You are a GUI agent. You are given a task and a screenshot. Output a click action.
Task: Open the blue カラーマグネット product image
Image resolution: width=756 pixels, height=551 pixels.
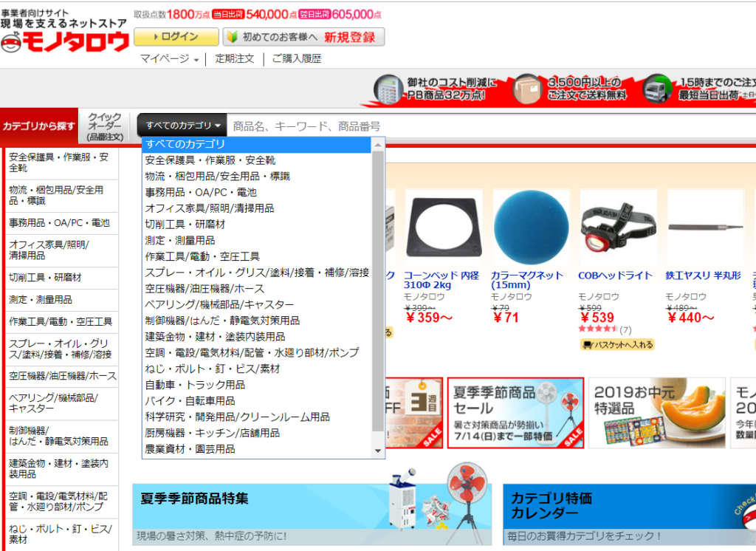532,227
